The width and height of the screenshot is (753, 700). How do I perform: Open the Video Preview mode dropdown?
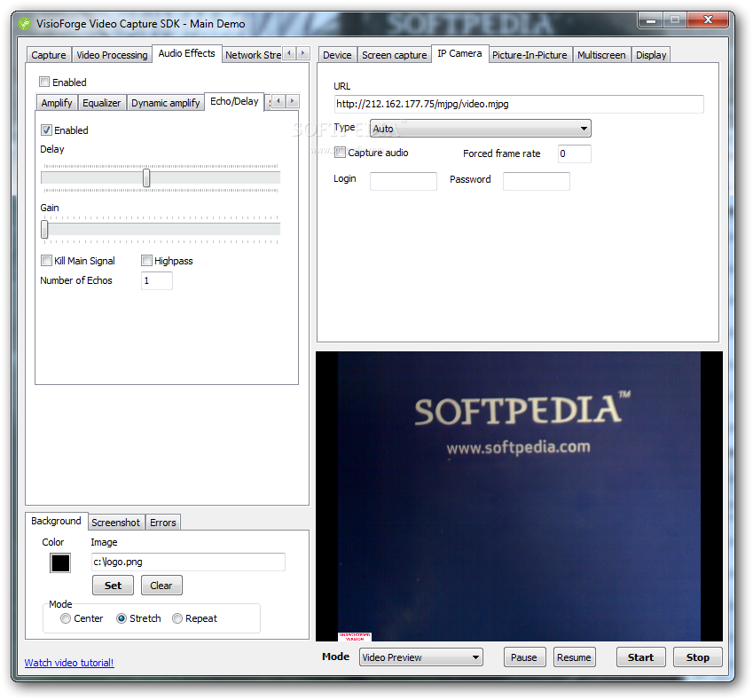(x=421, y=657)
